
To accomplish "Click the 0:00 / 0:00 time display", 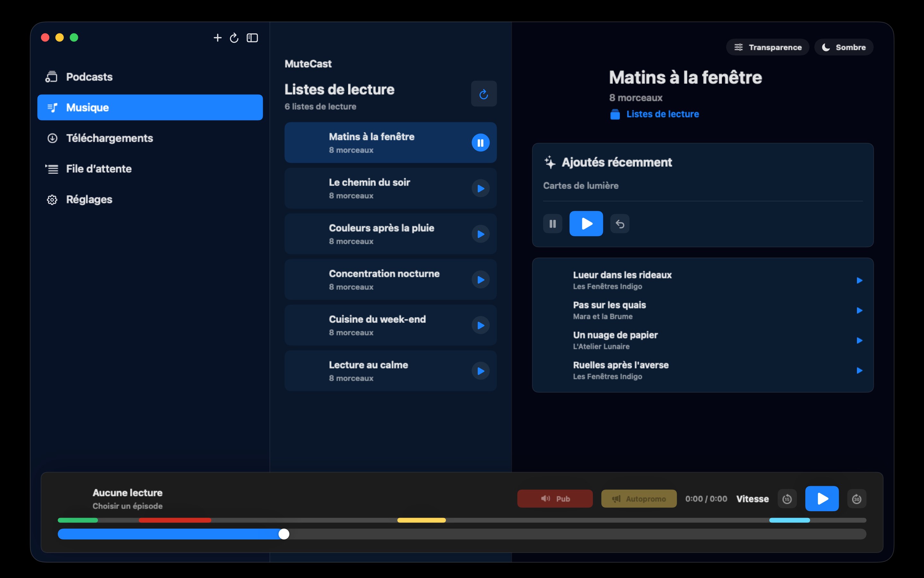I will click(x=706, y=498).
